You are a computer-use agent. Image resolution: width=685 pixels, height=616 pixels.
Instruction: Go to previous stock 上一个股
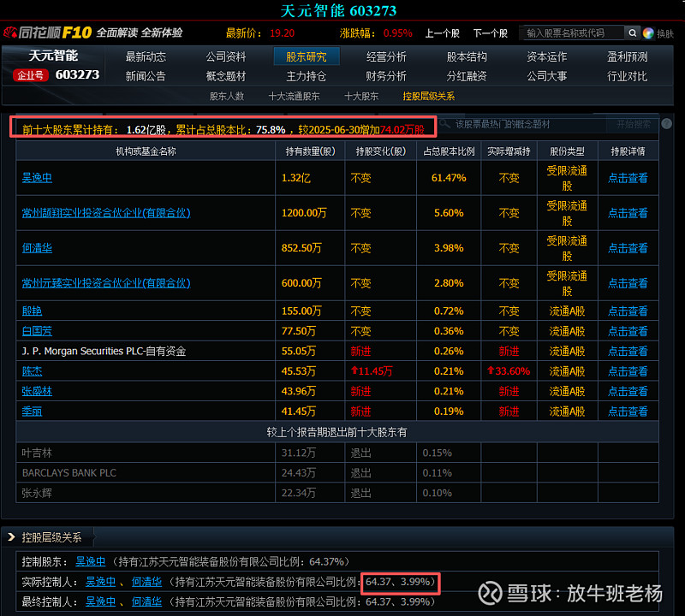pyautogui.click(x=442, y=33)
